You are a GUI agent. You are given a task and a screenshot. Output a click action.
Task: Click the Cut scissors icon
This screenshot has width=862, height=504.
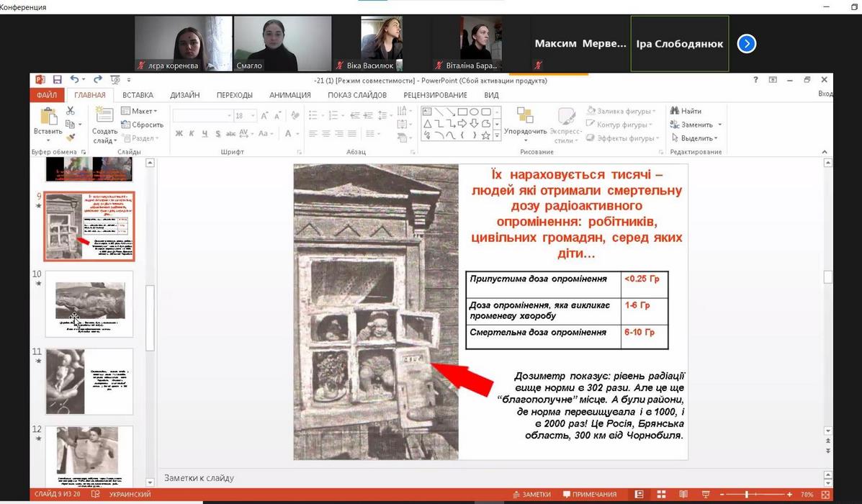(x=71, y=111)
